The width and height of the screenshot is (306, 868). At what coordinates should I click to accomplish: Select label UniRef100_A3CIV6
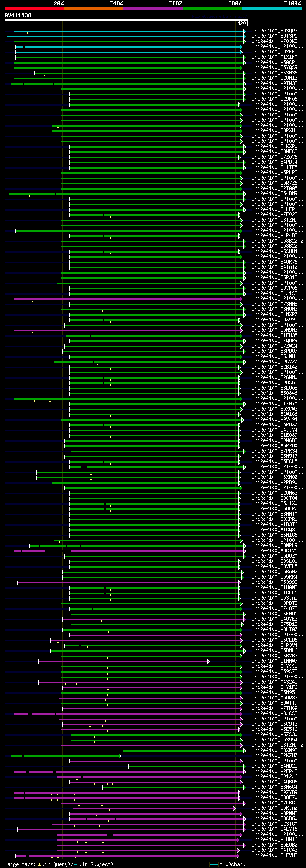tap(274, 550)
